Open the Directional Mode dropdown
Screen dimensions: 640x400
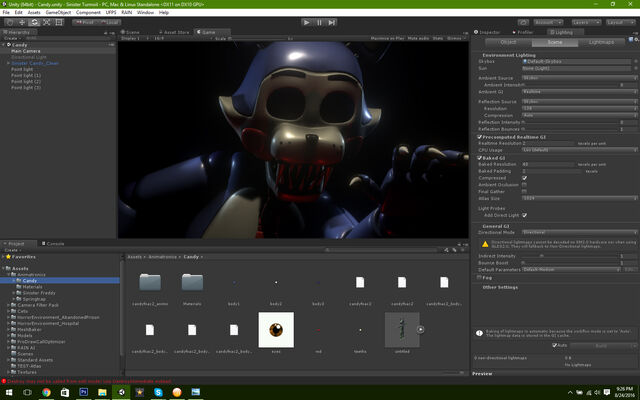click(x=580, y=232)
